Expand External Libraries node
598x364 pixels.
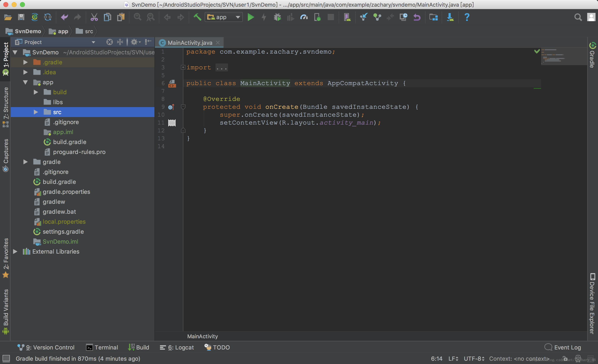(x=15, y=252)
